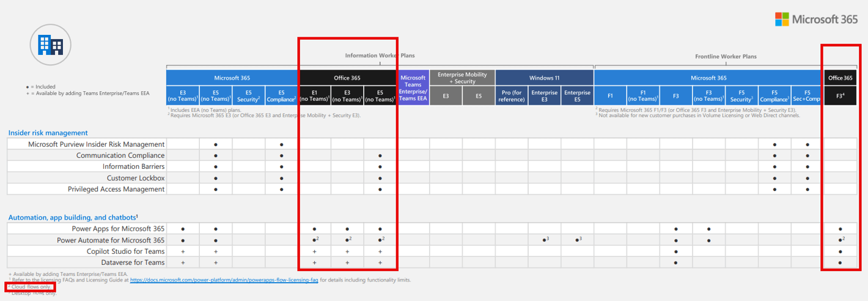The height and width of the screenshot is (301, 868).
Task: Click the "Not available for new customer purchases" footnote
Action: [x=697, y=115]
